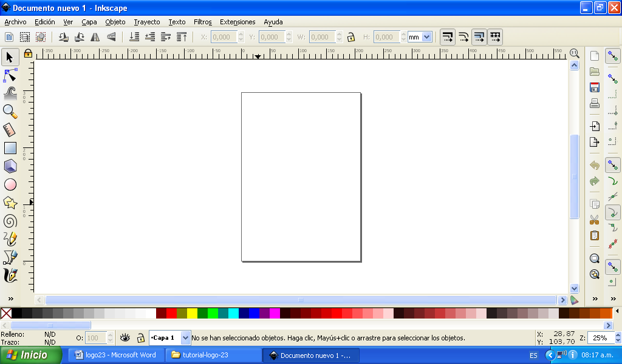
Task: Select the Measure ruler tool
Action: coord(10,130)
